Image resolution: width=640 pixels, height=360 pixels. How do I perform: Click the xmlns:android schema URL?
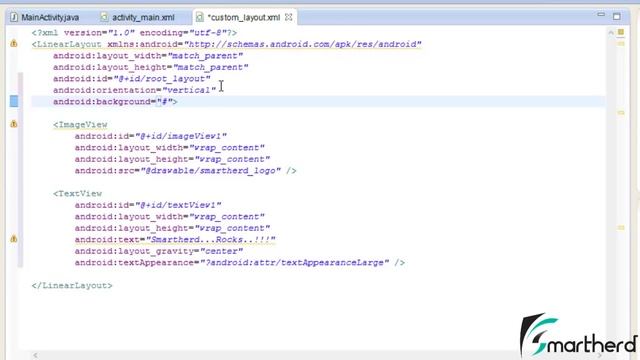pos(302,44)
